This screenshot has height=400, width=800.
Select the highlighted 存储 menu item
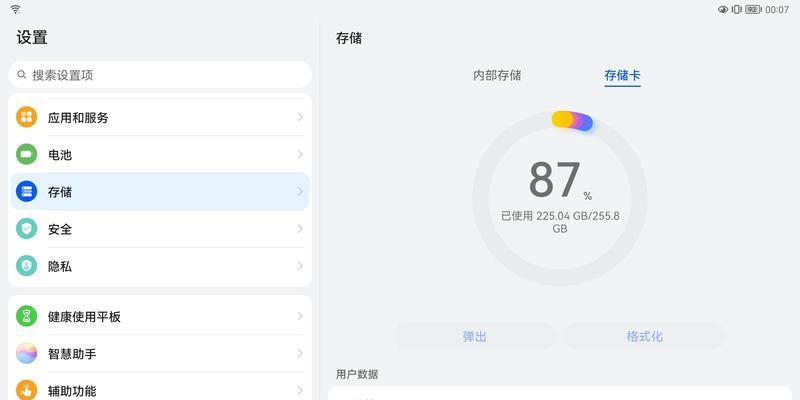[160, 192]
